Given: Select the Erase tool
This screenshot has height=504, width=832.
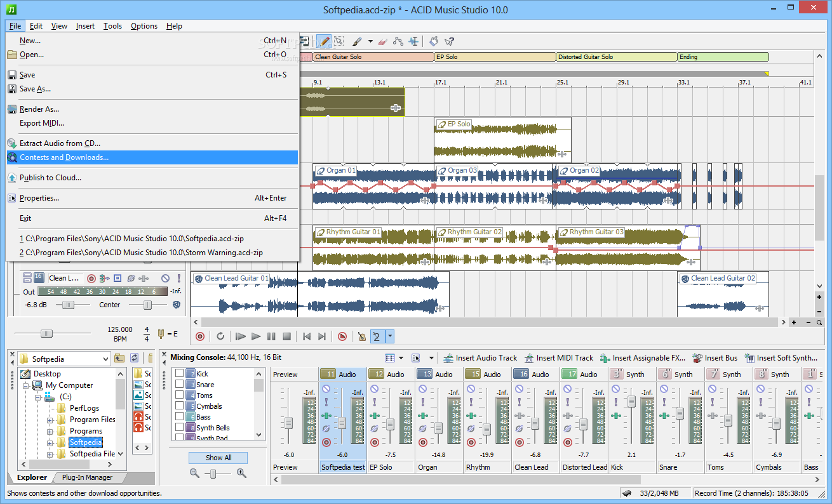Looking at the screenshot, I should (x=382, y=41).
